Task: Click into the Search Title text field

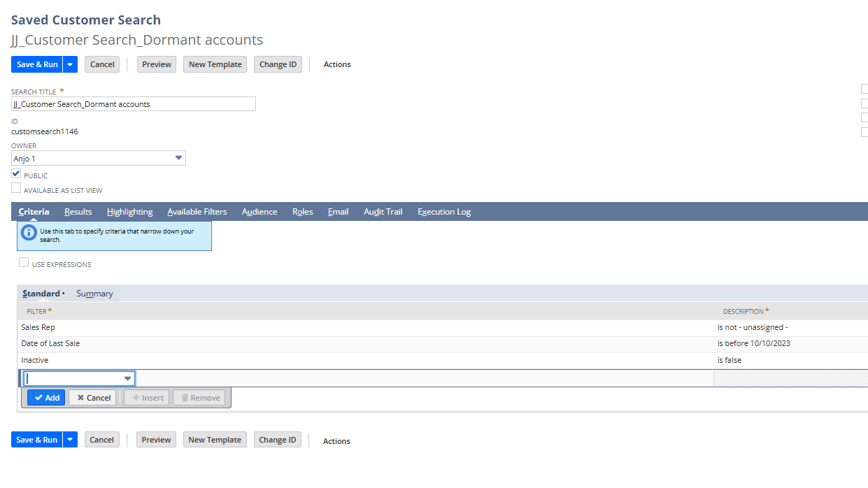Action: (133, 104)
